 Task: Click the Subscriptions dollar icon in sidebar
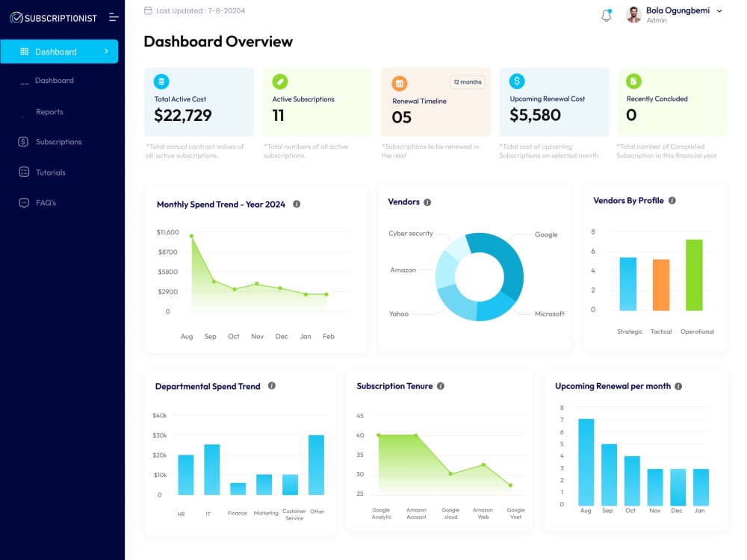23,141
